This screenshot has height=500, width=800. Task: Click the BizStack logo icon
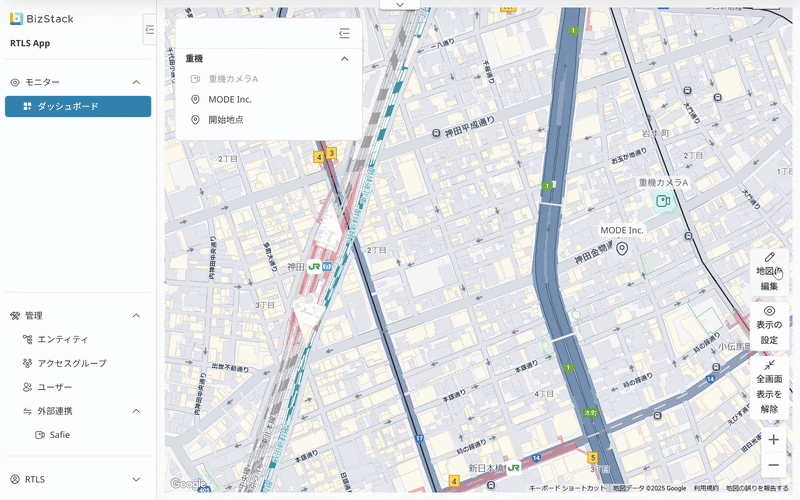tap(16, 18)
